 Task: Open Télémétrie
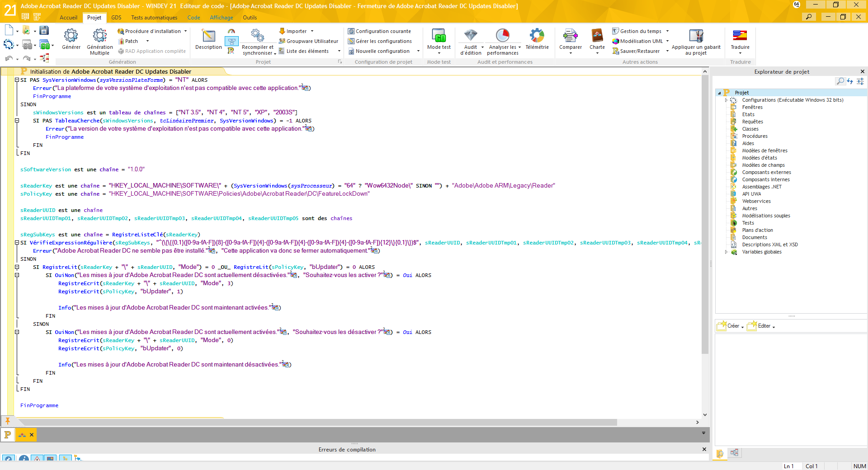click(537, 39)
